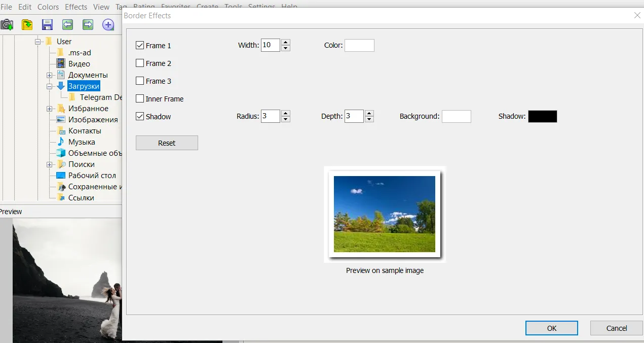This screenshot has width=644, height=343.
Task: Open the Colors menu
Action: click(48, 7)
